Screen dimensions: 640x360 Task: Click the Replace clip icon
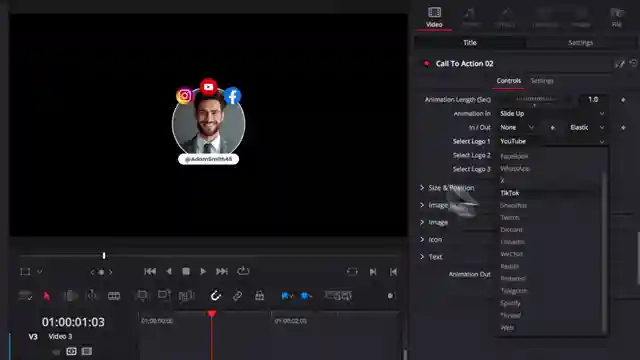(x=187, y=296)
